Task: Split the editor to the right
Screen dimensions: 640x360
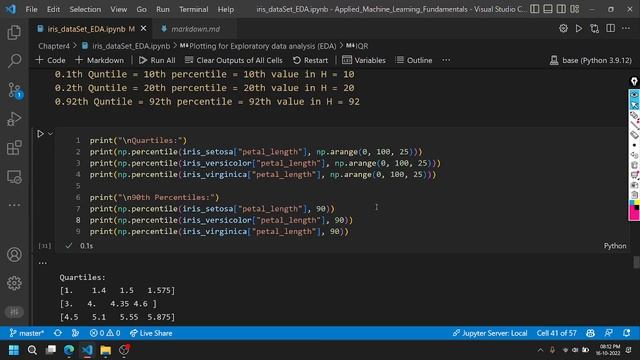Action: click(611, 28)
